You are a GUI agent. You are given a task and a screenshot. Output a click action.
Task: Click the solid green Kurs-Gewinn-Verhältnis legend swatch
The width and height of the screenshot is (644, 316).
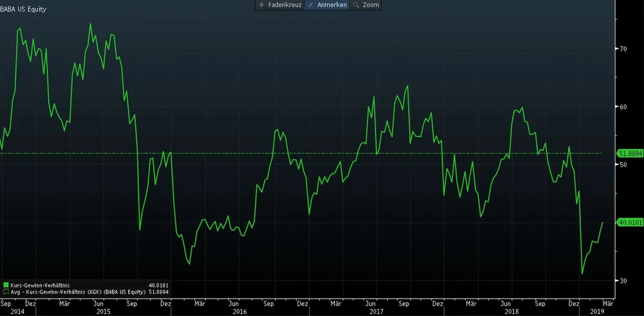click(x=6, y=284)
